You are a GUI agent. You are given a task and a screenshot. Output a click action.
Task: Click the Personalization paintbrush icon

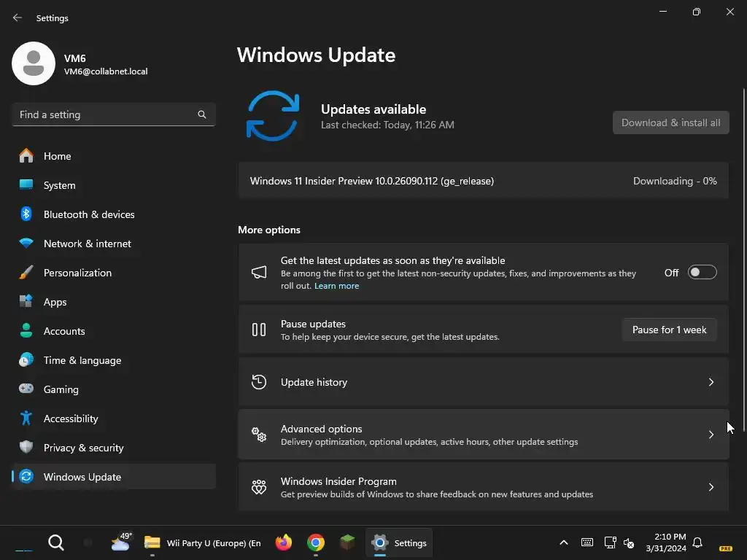coord(26,273)
